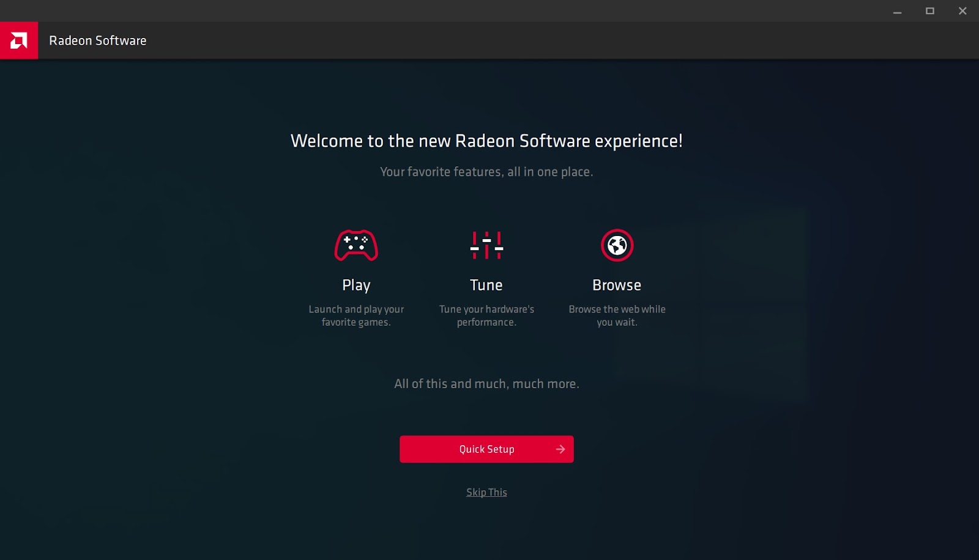Click the AMD logo icon
This screenshot has height=560, width=979.
(x=19, y=40)
